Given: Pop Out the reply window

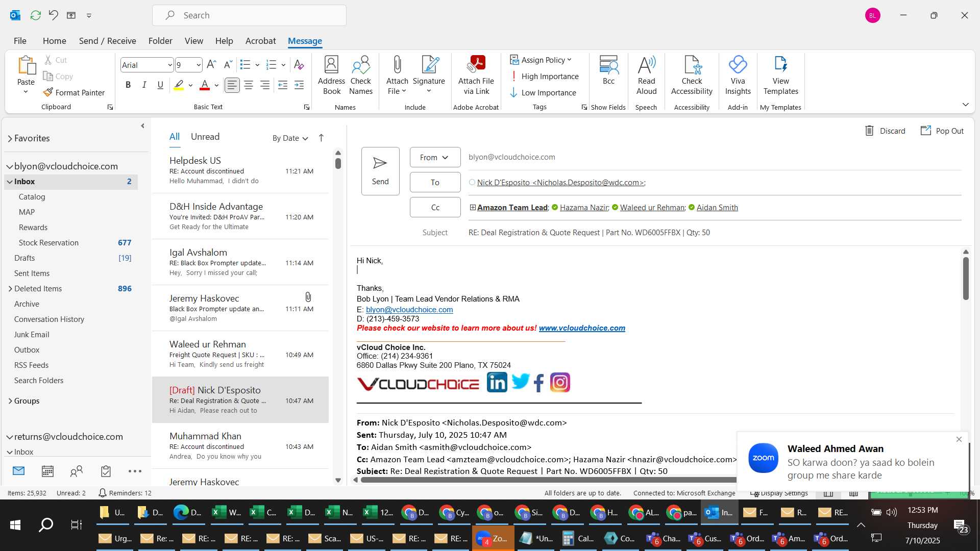Looking at the screenshot, I should [942, 131].
